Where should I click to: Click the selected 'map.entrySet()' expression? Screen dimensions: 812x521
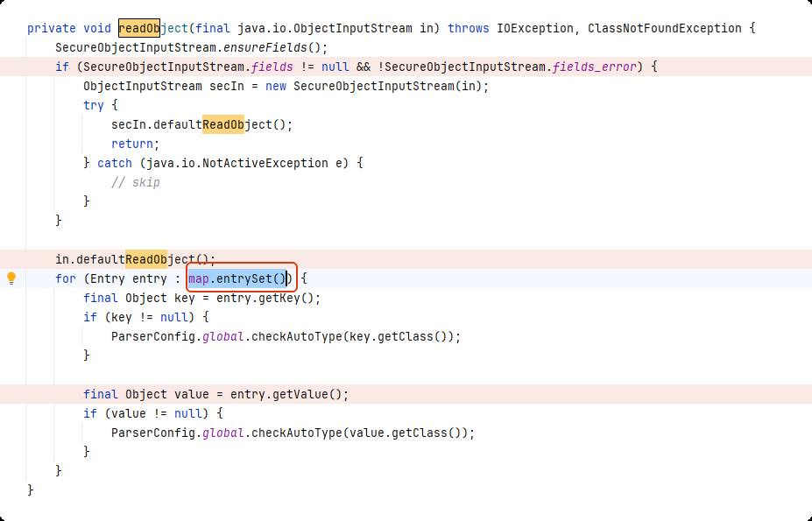tap(237, 278)
